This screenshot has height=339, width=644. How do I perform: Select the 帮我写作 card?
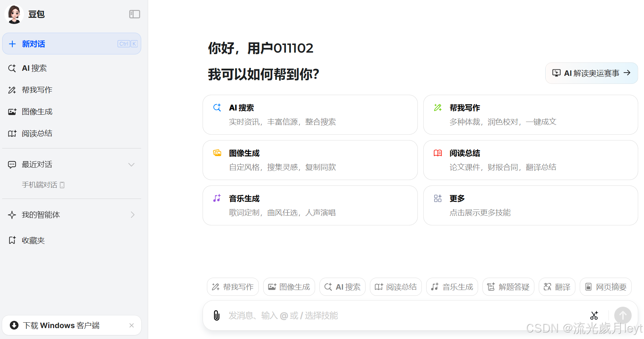pyautogui.click(x=530, y=115)
